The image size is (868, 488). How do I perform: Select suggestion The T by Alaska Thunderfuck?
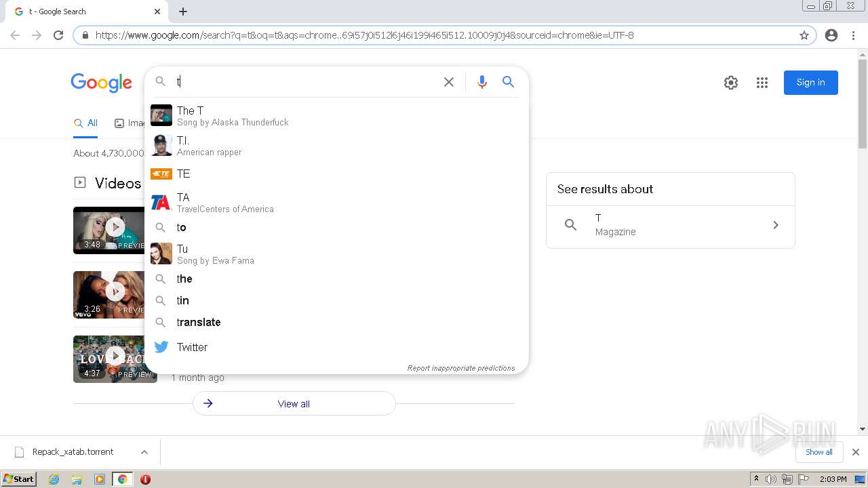(x=336, y=115)
